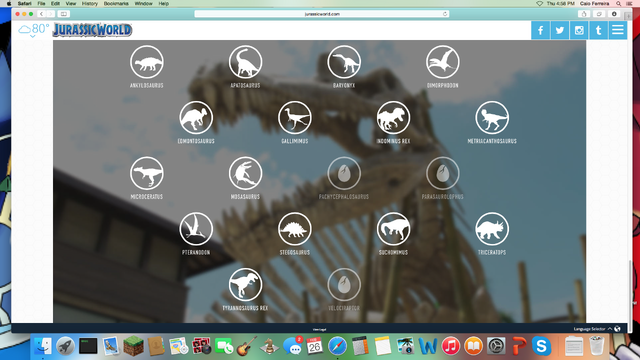The width and height of the screenshot is (640, 360).
Task: Click the Velociraptor egg icon
Action: click(344, 284)
